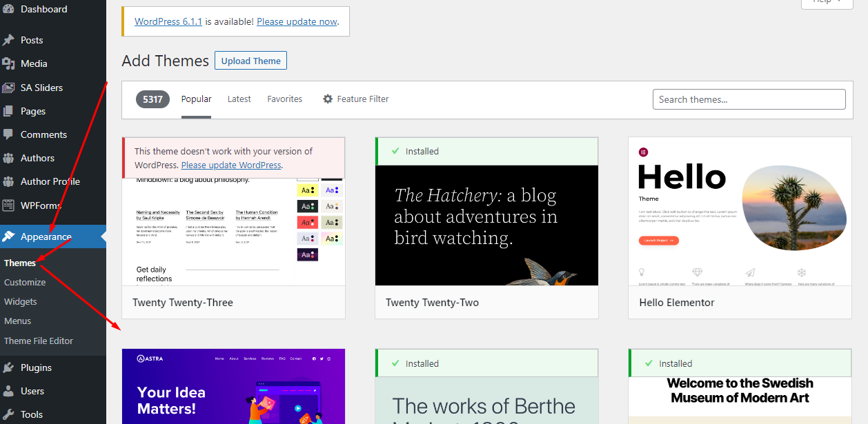
Task: Switch to the Favorites tab
Action: coord(285,99)
